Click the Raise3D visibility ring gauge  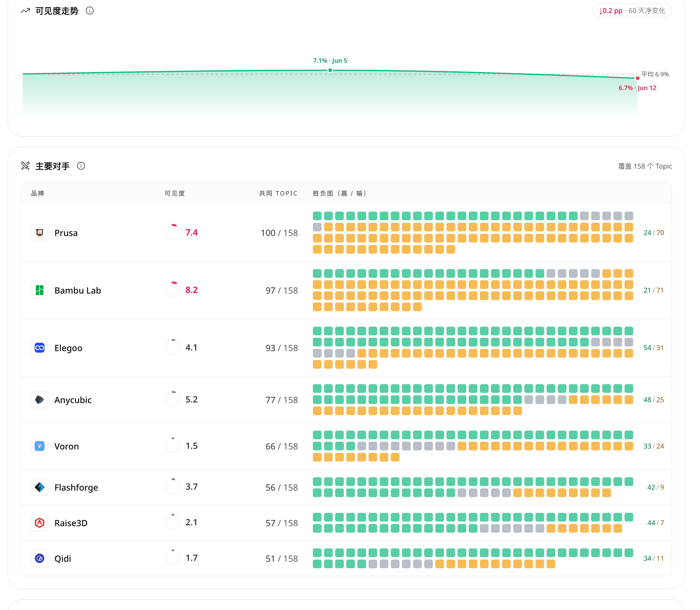point(173,522)
